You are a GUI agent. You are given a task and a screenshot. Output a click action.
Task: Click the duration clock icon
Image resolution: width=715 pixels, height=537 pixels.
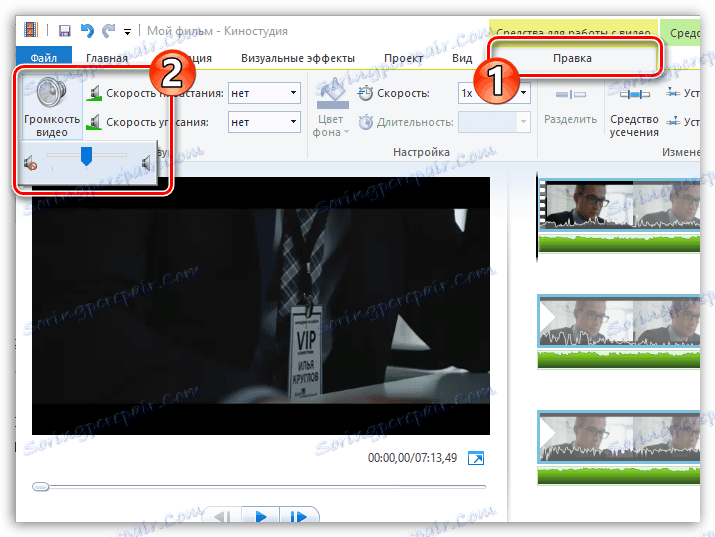click(365, 122)
